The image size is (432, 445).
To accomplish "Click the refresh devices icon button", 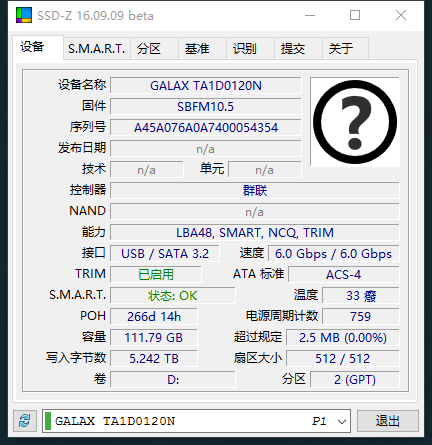I will [x=25, y=421].
